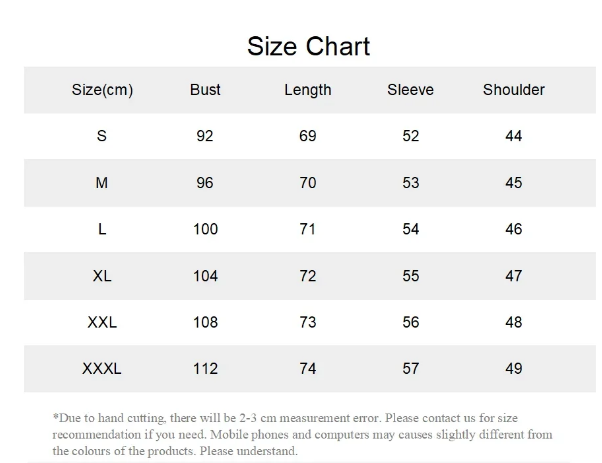Viewport: 602px width, 463px height.
Task: Click the L size row label
Action: [x=102, y=229]
